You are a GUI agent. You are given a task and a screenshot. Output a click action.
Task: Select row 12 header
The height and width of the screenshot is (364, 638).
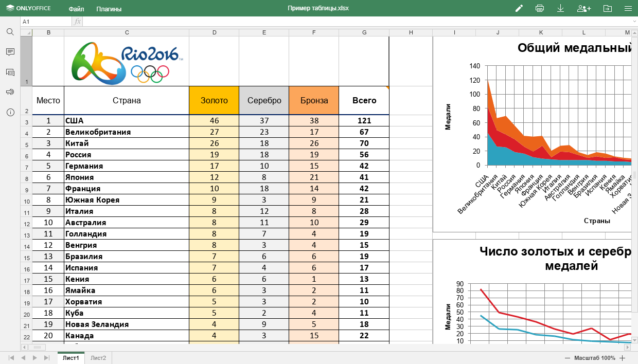26,224
